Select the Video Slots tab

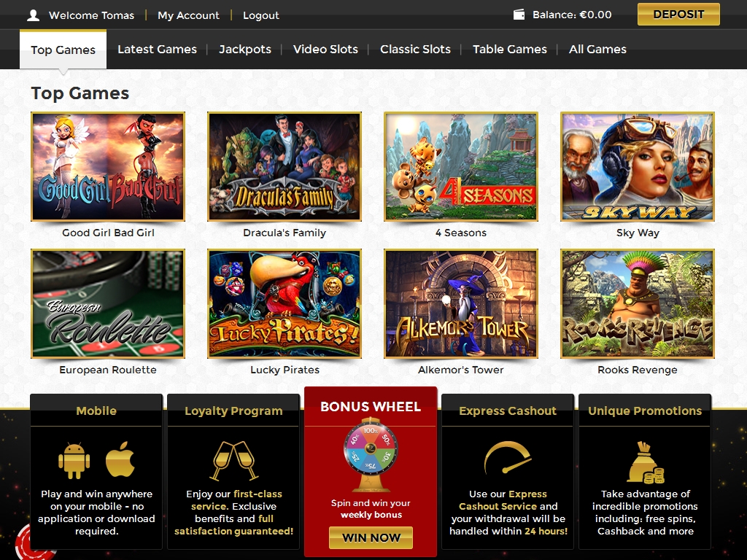click(325, 50)
